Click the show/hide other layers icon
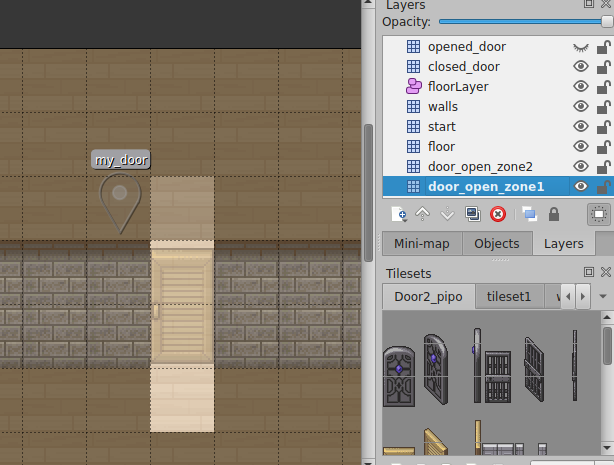This screenshot has height=465, width=614. tap(529, 214)
